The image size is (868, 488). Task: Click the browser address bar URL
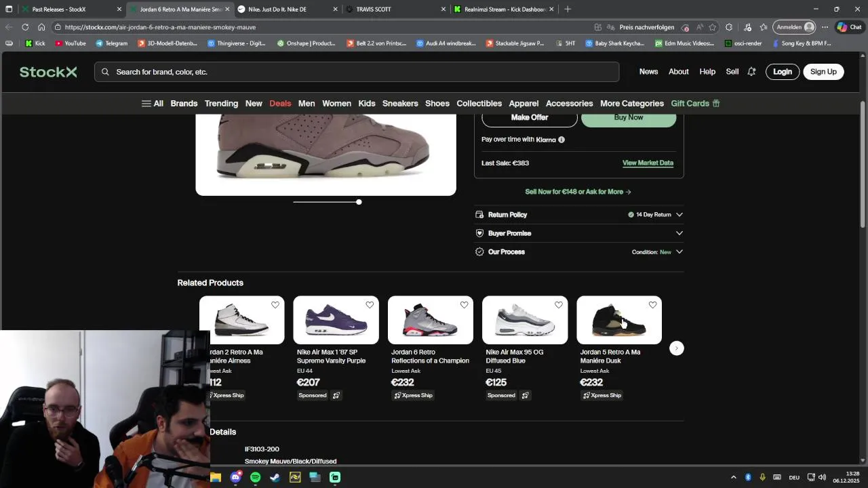161,27
